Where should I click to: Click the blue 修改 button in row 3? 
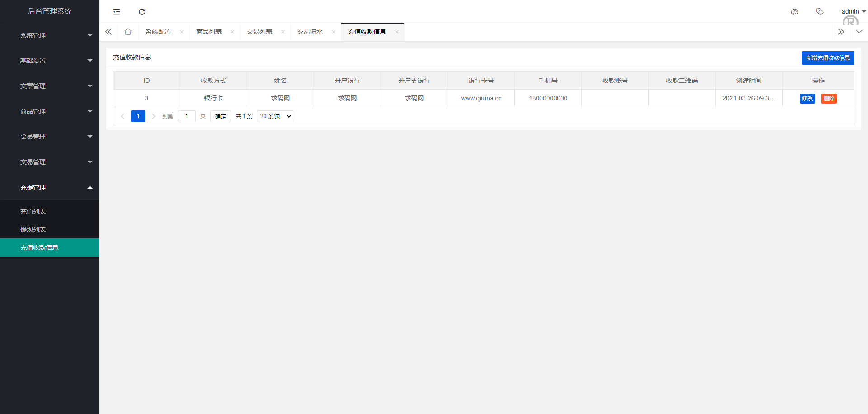(807, 99)
